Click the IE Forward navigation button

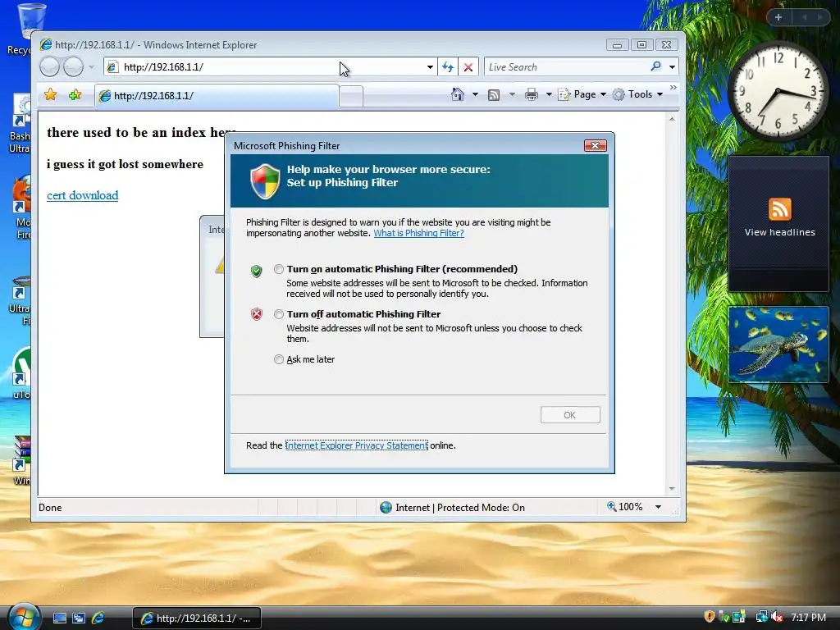(73, 67)
